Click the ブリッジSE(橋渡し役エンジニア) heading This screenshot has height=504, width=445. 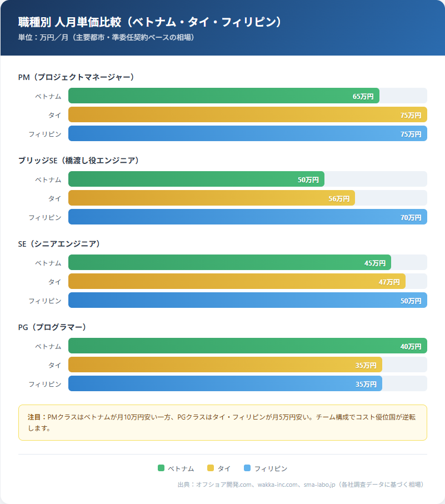pyautogui.click(x=78, y=161)
